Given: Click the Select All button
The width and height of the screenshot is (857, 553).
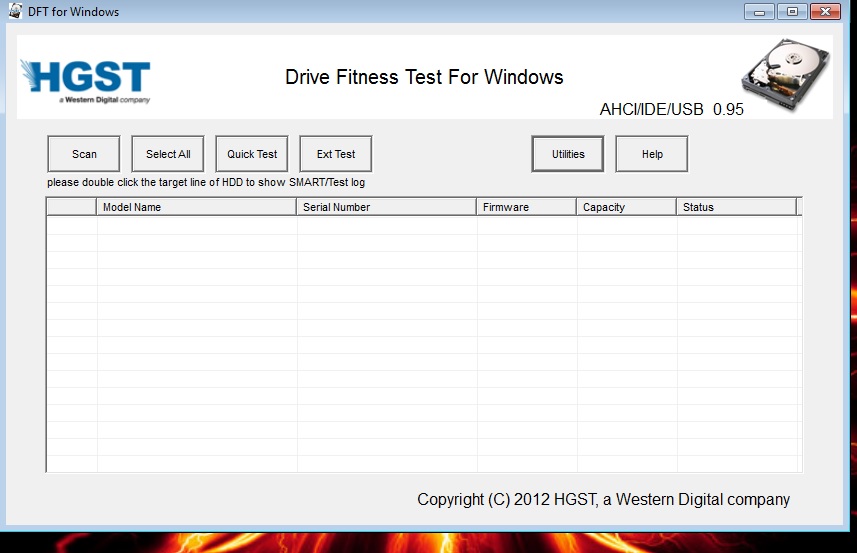Looking at the screenshot, I should point(168,154).
